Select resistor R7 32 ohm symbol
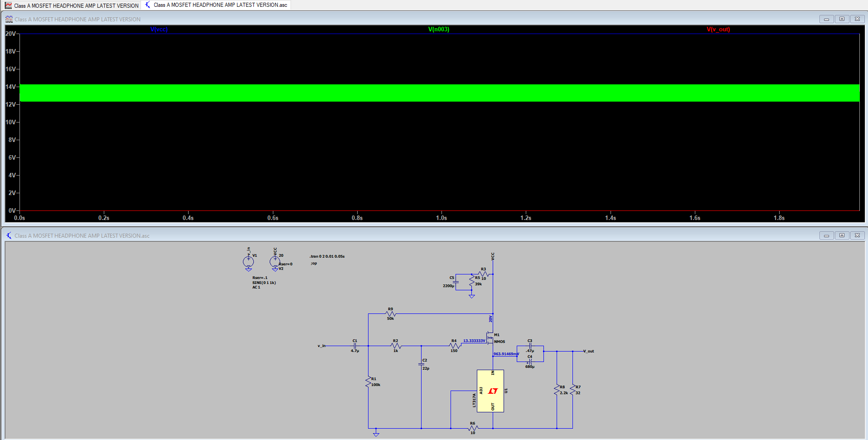The width and height of the screenshot is (868, 440). point(573,390)
